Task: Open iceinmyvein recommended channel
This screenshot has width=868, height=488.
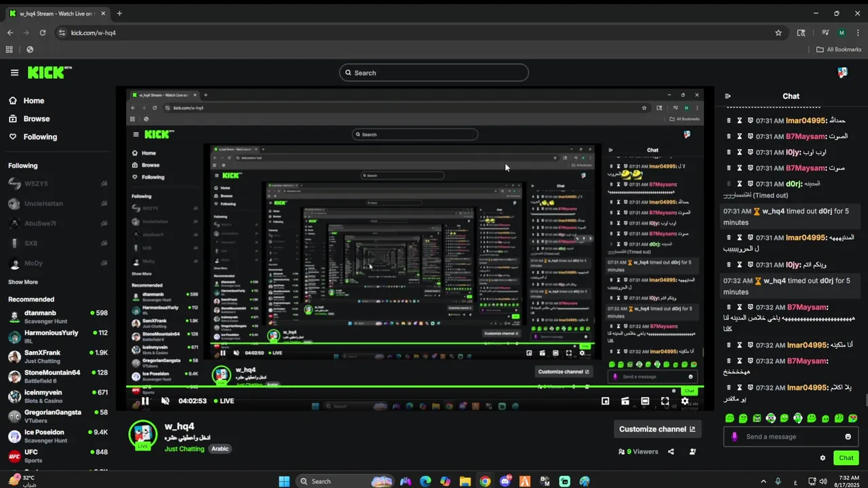Action: [x=58, y=396]
